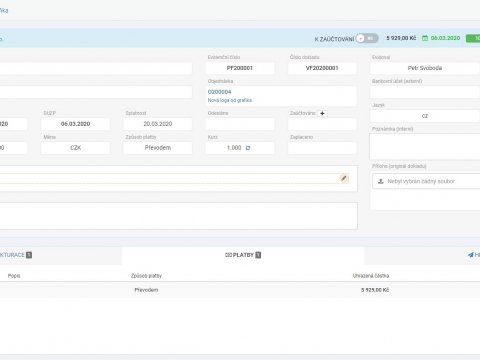Screen dimensions: 480x360
Task: Click the Způsob platby column header
Action: tap(146, 276)
